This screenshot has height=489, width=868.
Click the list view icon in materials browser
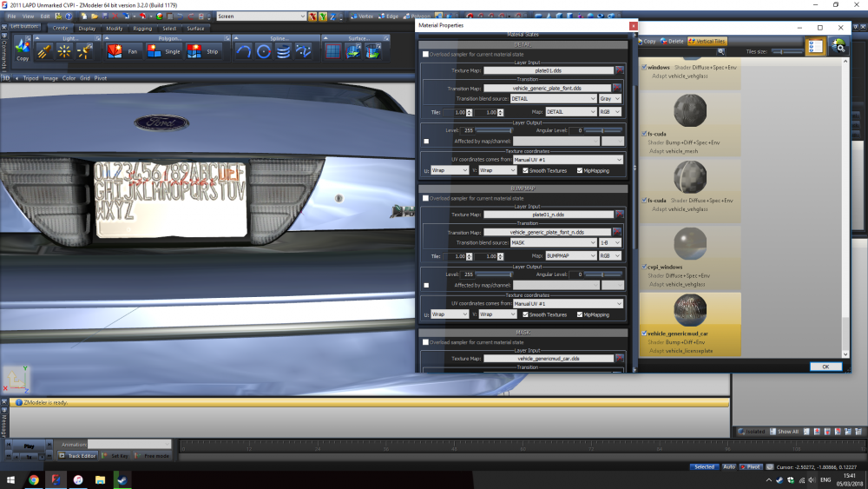click(815, 47)
